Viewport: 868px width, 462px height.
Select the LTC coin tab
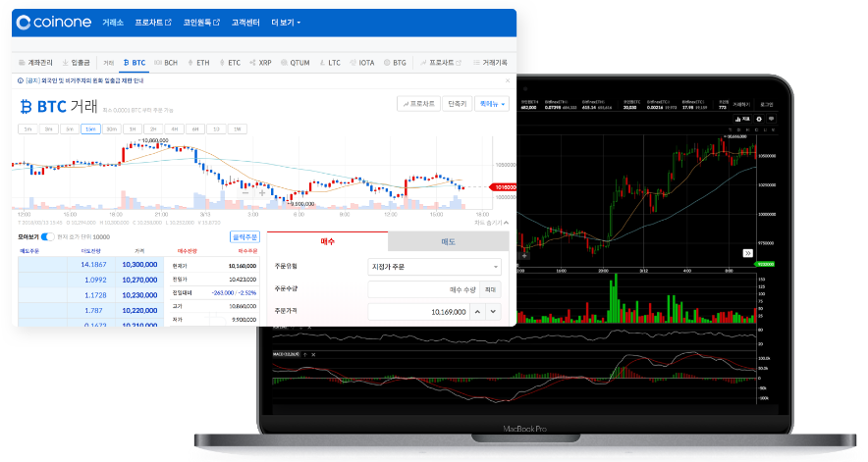click(330, 63)
